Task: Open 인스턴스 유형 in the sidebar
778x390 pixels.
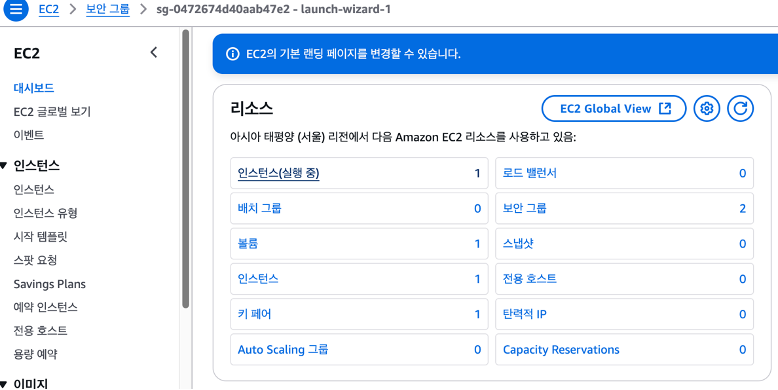Action: click(x=45, y=213)
